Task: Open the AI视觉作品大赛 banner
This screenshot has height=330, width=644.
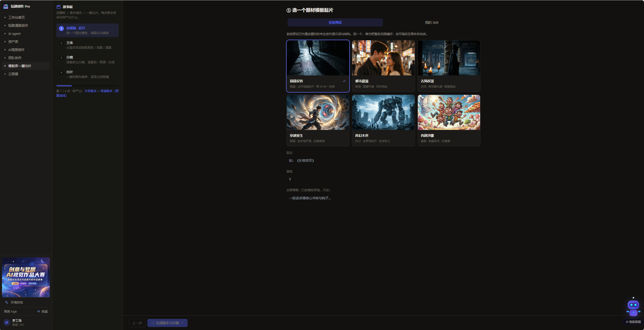Action: point(26,277)
